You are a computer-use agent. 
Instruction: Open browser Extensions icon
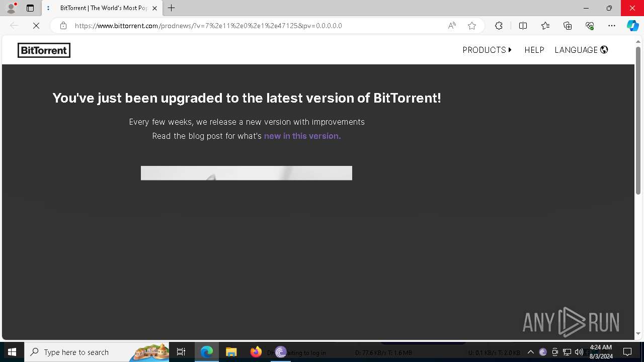coord(499,26)
